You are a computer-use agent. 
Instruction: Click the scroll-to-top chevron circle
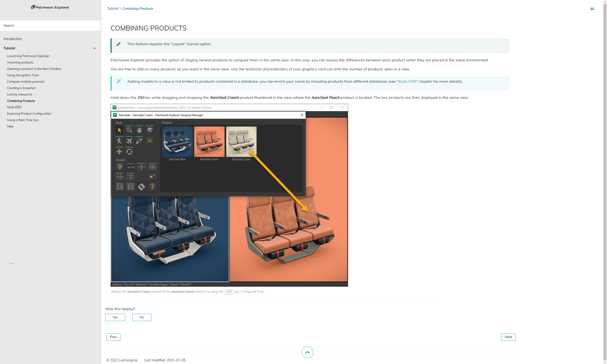pyautogui.click(x=308, y=352)
